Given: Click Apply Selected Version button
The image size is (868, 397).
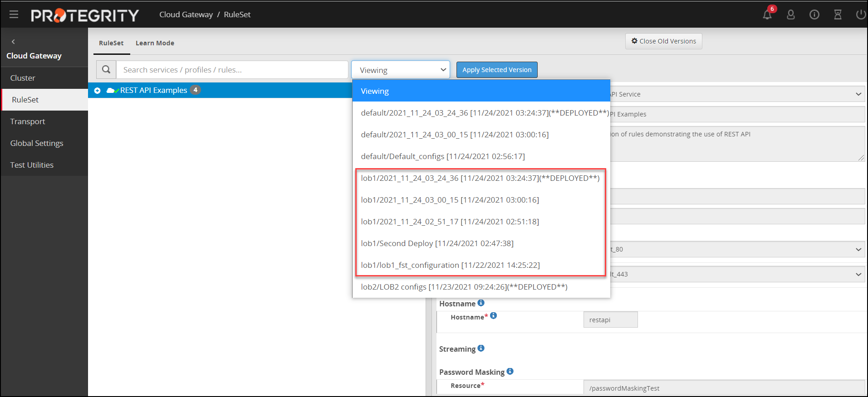Looking at the screenshot, I should (497, 70).
